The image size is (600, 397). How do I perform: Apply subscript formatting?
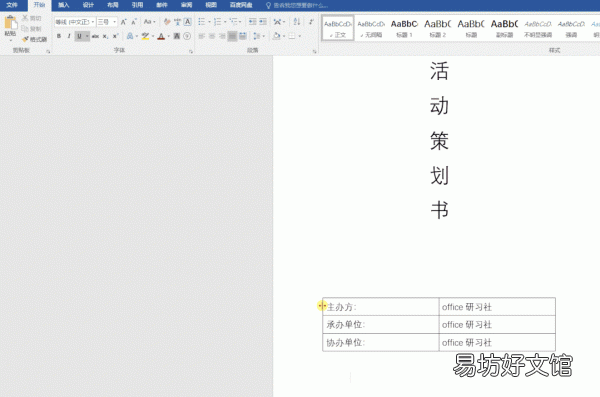click(105, 36)
